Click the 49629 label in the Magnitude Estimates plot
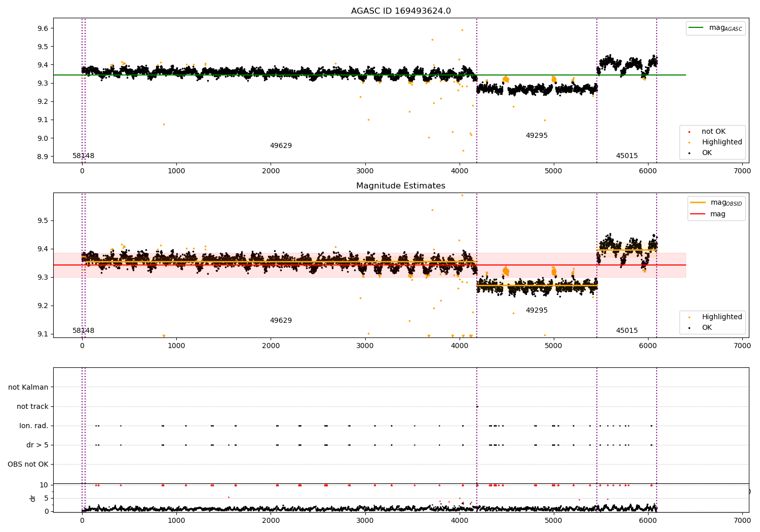Viewport: 760px width, 532px height. click(281, 321)
